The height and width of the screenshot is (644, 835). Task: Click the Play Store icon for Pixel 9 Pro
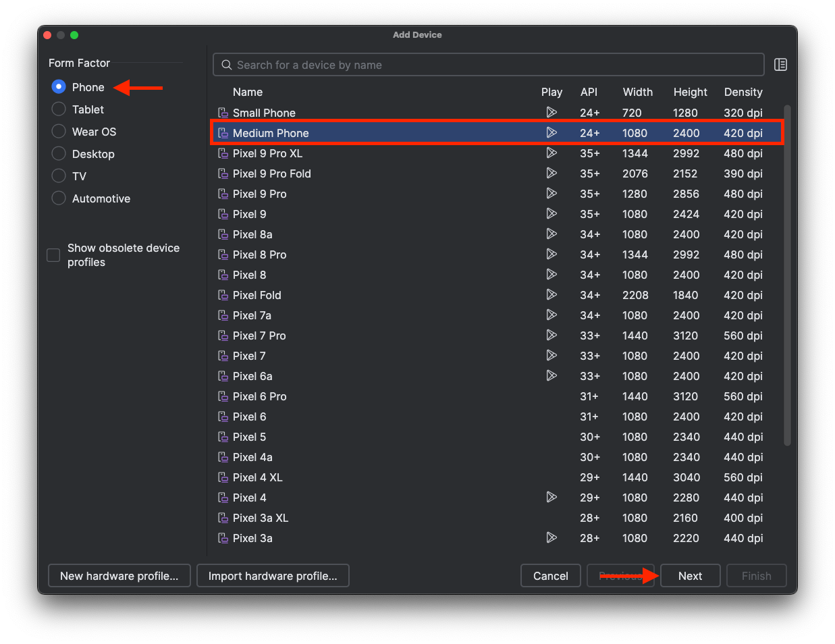(x=551, y=194)
